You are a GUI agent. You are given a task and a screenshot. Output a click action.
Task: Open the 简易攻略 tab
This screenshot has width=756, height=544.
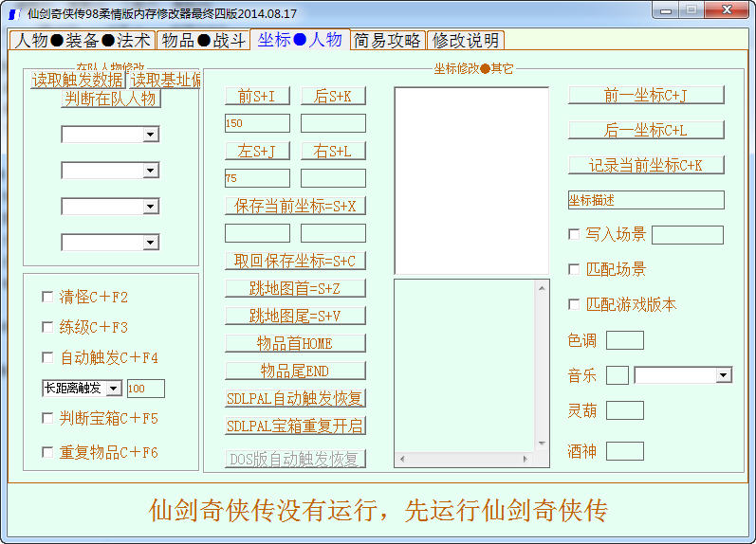point(387,41)
